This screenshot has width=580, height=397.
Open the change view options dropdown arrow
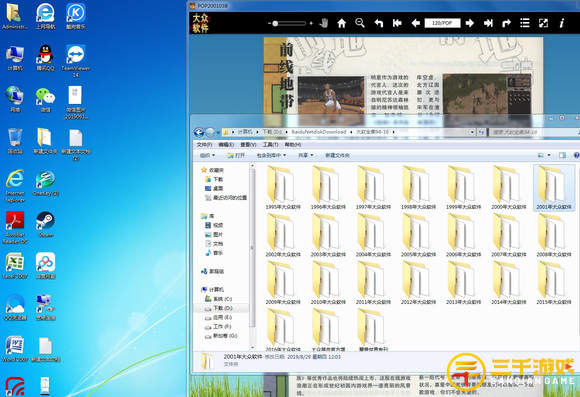pos(549,155)
